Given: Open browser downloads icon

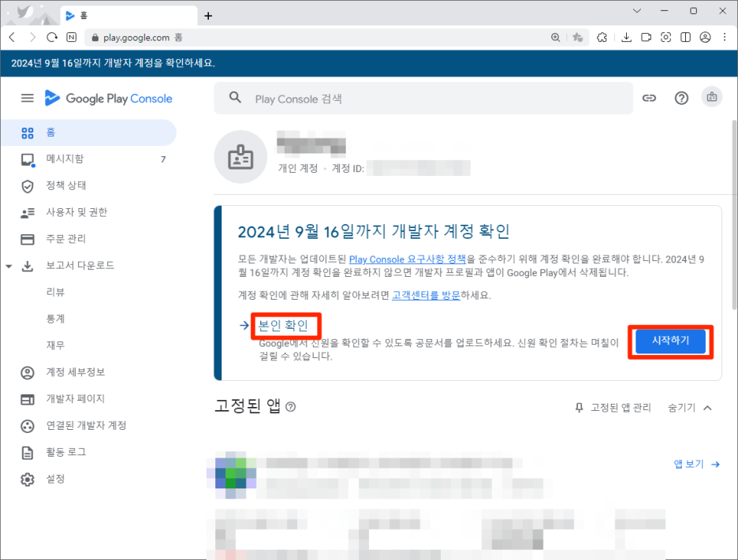Looking at the screenshot, I should [626, 37].
